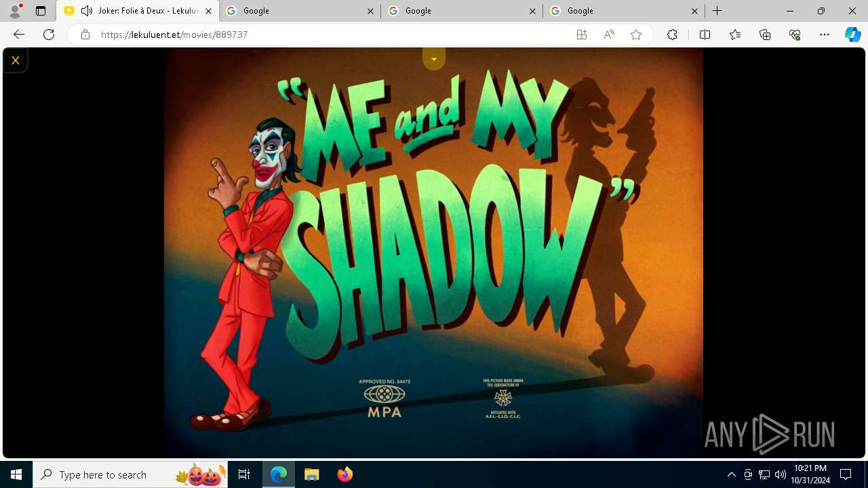Open a new browser tab

click(x=717, y=11)
